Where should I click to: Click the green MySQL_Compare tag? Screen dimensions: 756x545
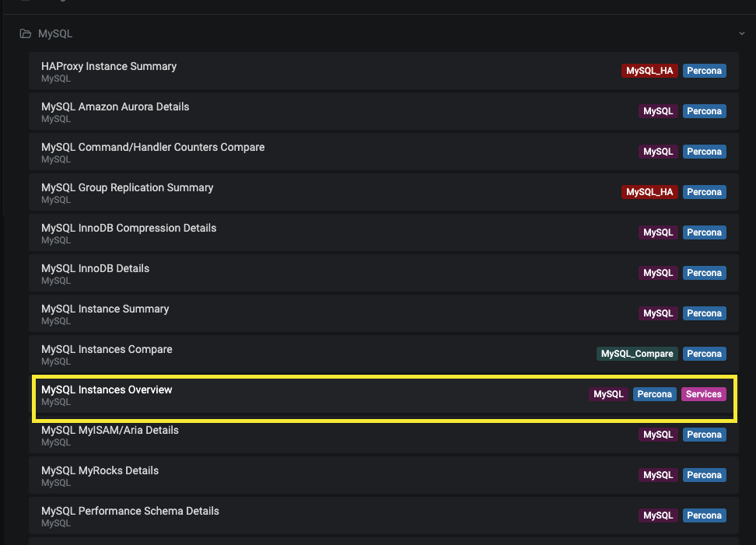(637, 354)
